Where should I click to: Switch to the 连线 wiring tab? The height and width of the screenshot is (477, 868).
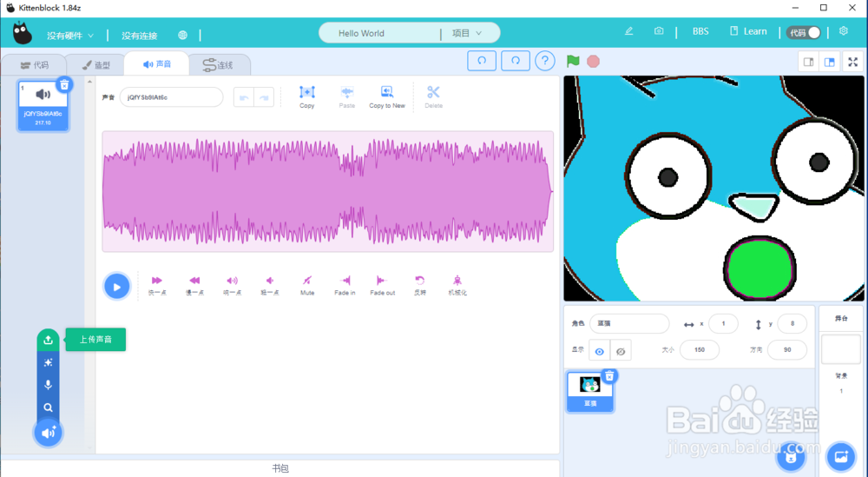pos(218,65)
